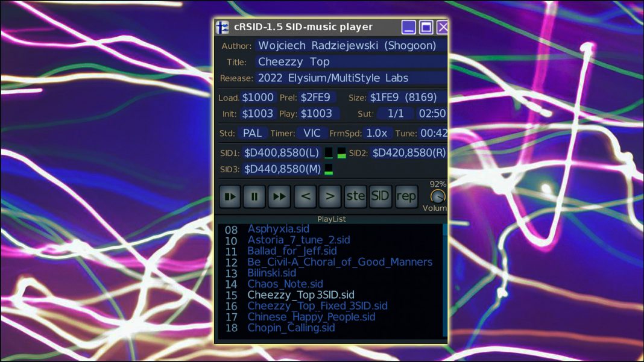The image size is (644, 362).
Task: Open the Std PAL setting
Action: 253,133
